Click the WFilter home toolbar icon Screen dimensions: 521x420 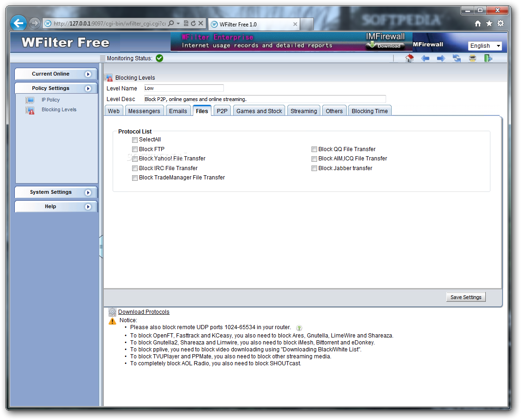click(x=409, y=58)
